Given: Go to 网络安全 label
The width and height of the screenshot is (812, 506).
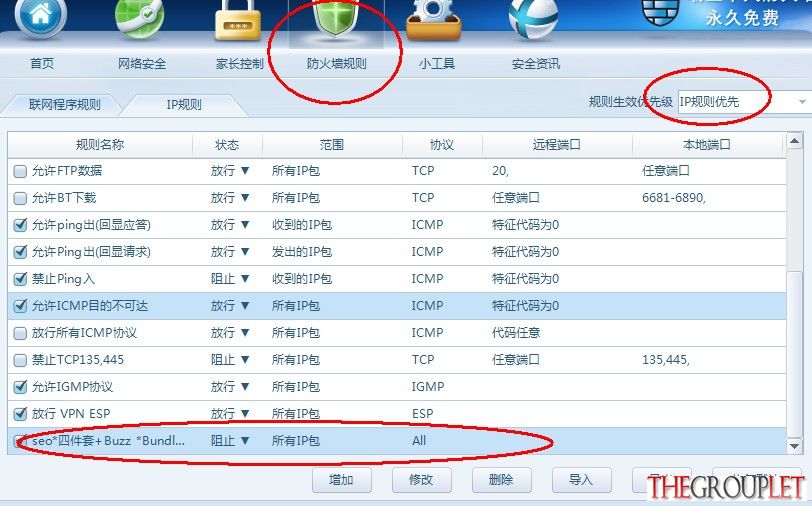Looking at the screenshot, I should click(142, 64).
